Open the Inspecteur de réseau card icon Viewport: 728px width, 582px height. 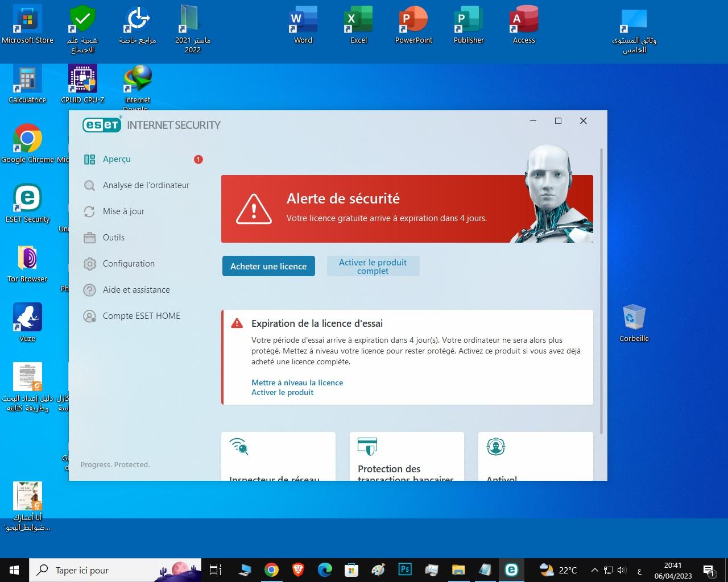[x=239, y=447]
